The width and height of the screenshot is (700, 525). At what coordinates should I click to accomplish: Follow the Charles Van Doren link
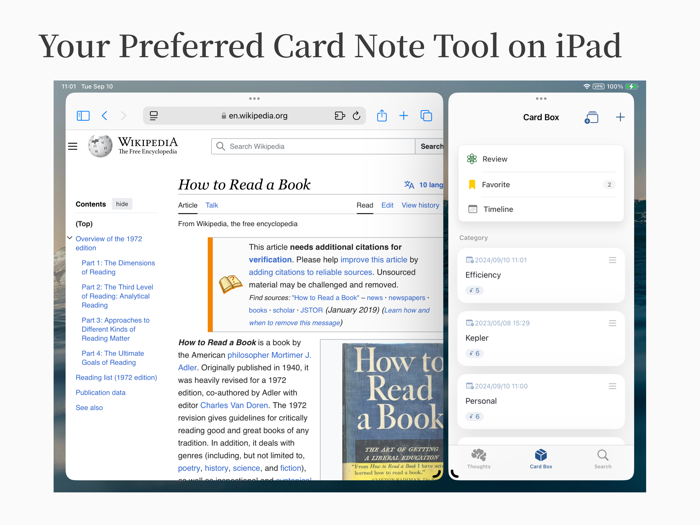[x=234, y=405]
